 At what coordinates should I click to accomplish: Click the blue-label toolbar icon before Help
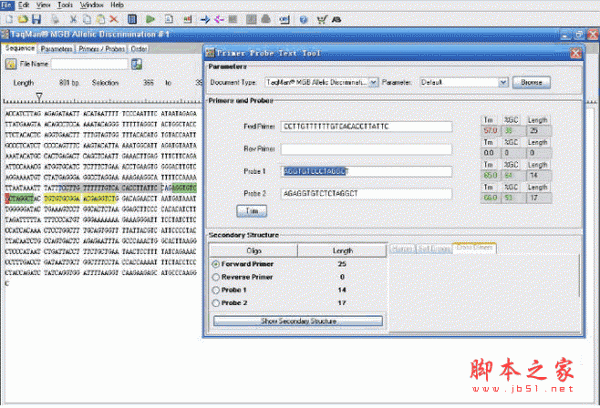284,19
